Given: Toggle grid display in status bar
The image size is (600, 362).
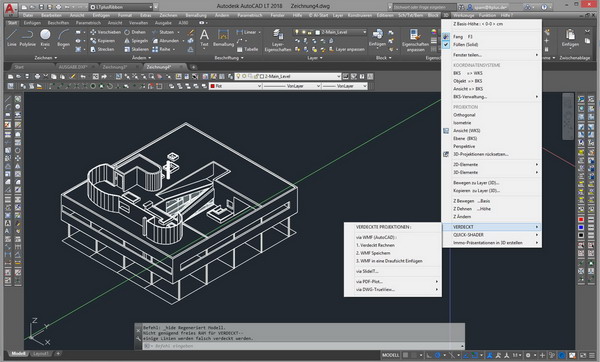Looking at the screenshot, I should [x=405, y=355].
